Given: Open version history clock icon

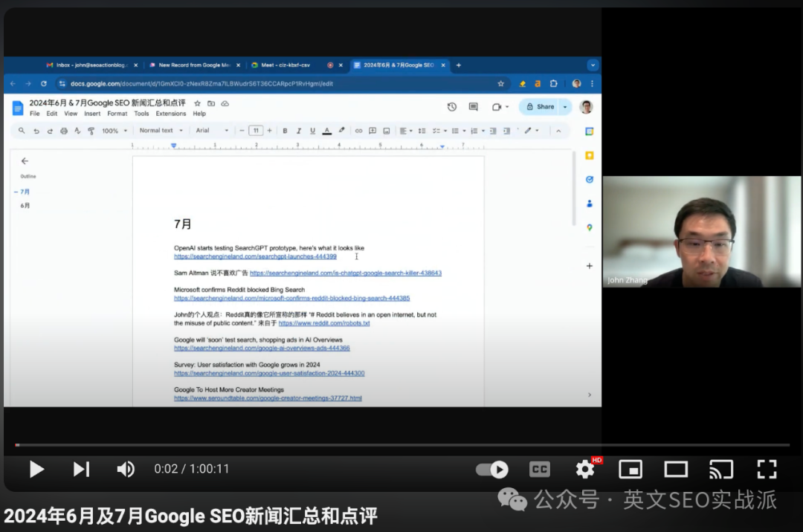Looking at the screenshot, I should pos(452,107).
